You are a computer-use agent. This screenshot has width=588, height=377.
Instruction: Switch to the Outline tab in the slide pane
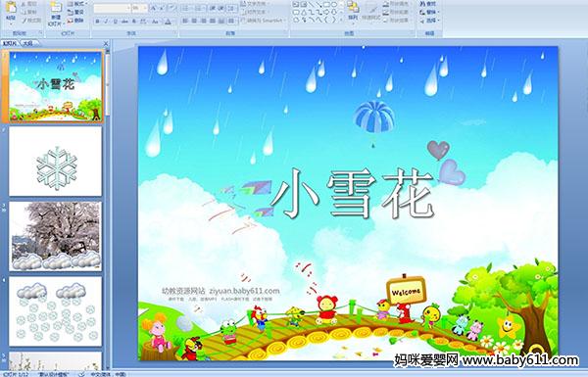(28, 43)
